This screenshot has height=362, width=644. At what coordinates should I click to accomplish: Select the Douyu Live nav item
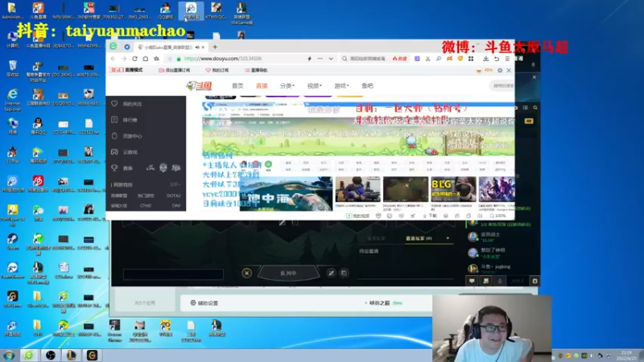point(262,86)
